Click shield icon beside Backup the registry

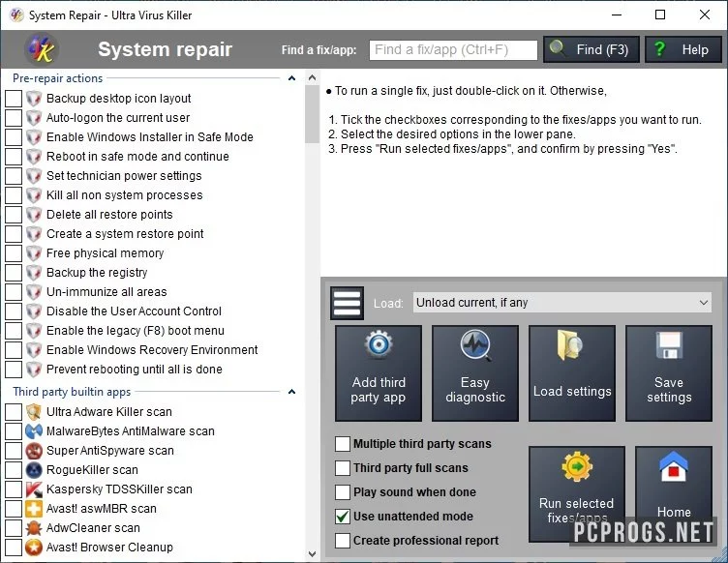point(34,272)
